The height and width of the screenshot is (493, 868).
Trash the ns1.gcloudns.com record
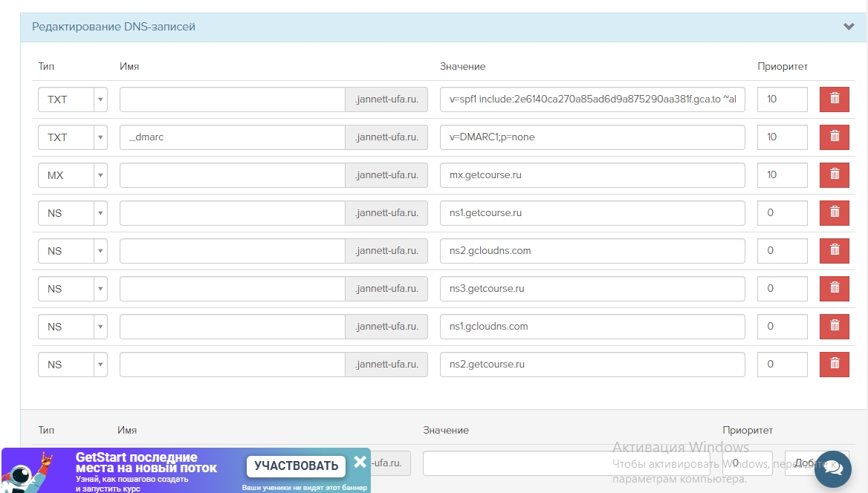click(x=834, y=327)
